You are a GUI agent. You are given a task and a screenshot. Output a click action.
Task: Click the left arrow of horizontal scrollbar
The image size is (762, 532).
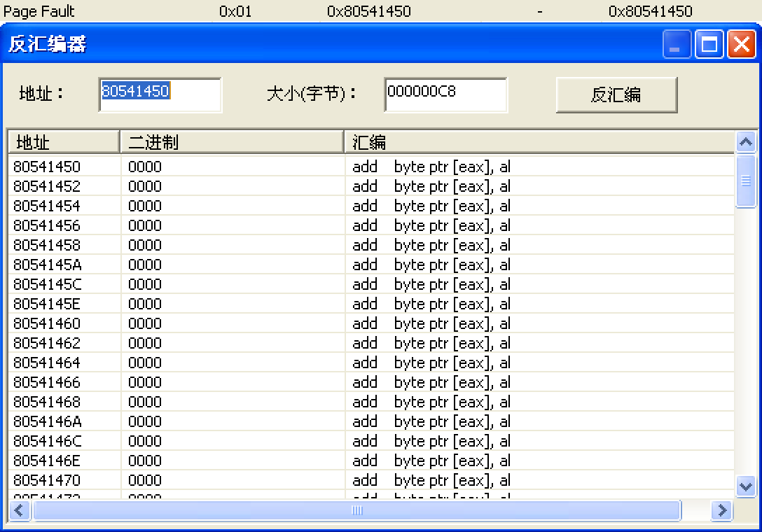18,511
